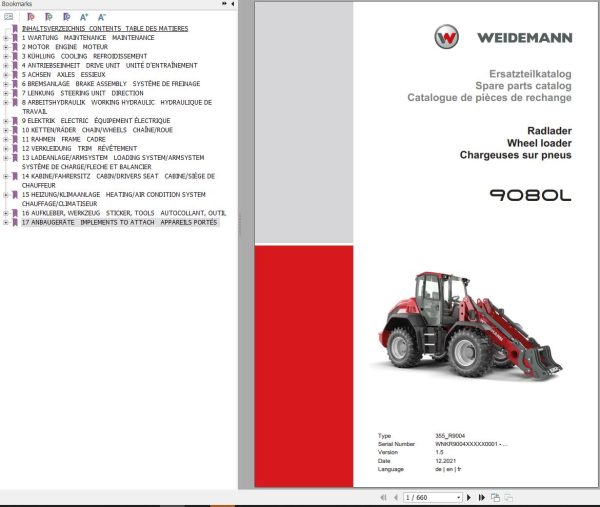600x507 pixels.
Task: Select bookmark 13 LADEANLAGE/ARMSYSTEM LOADING SYSTEM
Action: 113,162
